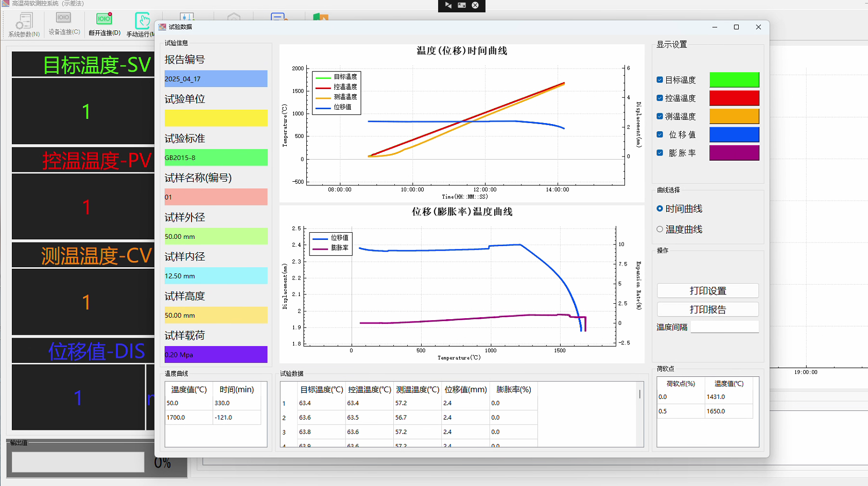
Task: Click the document icon partly hidden in toolbar
Action: click(x=279, y=16)
